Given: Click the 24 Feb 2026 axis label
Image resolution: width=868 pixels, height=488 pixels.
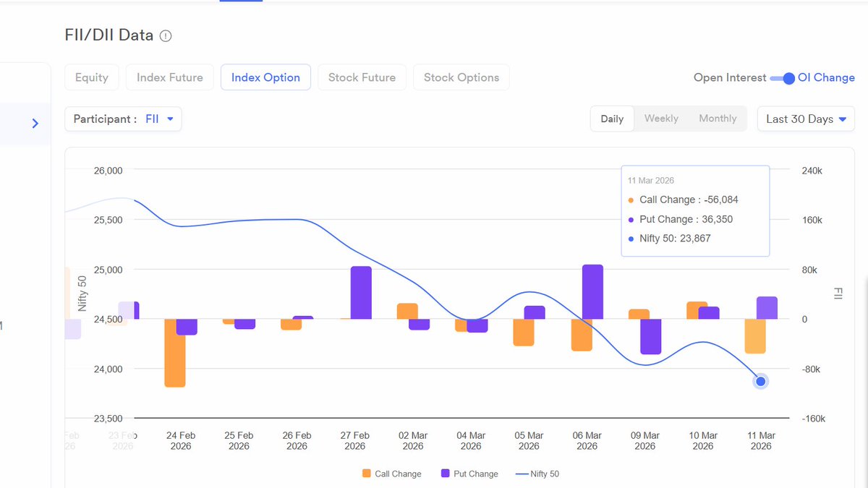Looking at the screenshot, I should [181, 441].
